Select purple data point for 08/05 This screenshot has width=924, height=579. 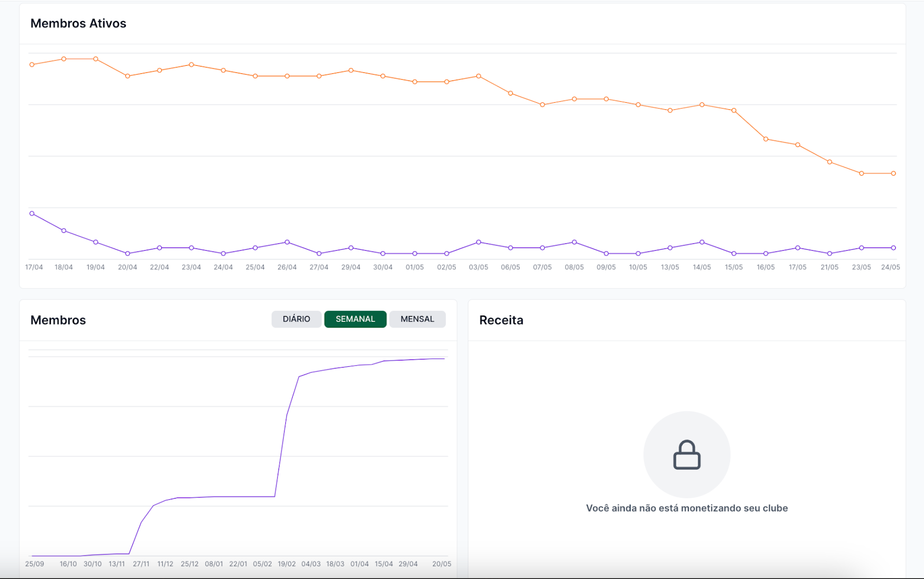pos(574,242)
